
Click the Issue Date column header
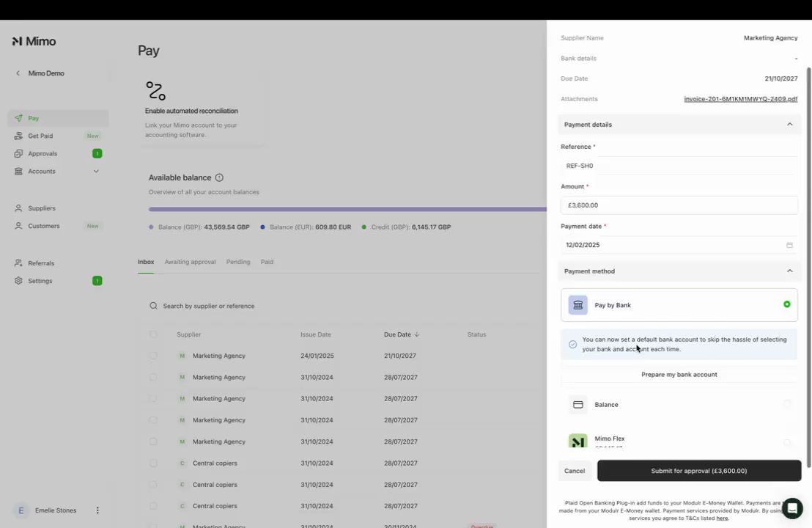click(315, 334)
